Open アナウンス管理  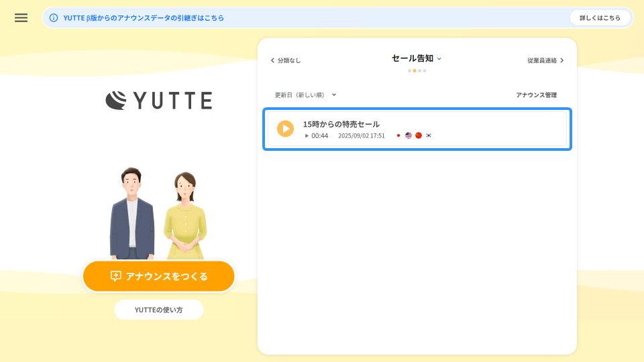[536, 95]
